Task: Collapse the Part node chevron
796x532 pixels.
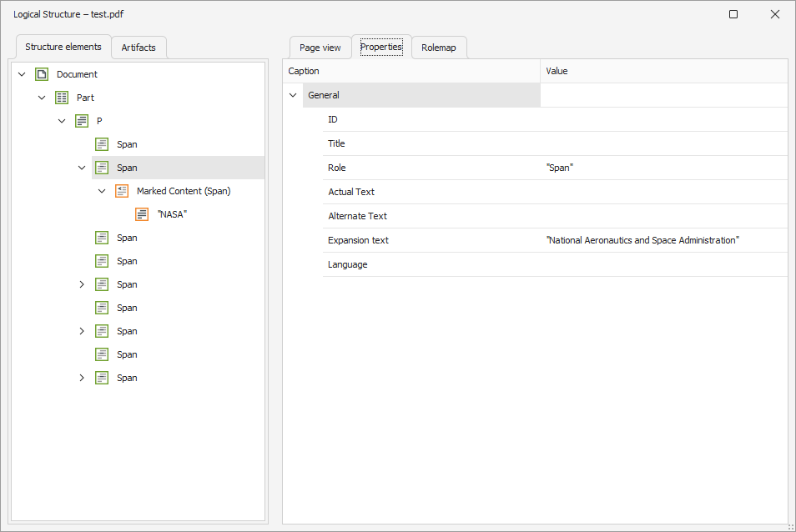Action: tap(42, 98)
